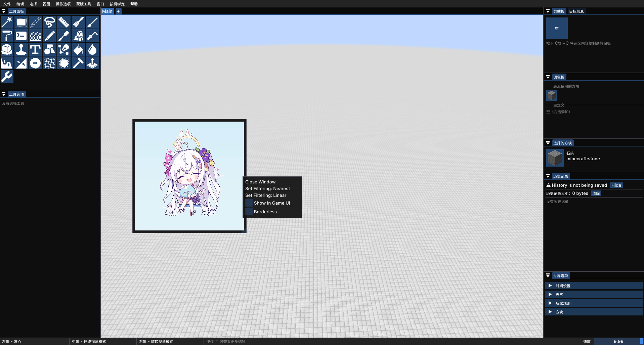Open the 帮助 menu
This screenshot has height=345, width=644.
pyautogui.click(x=134, y=4)
